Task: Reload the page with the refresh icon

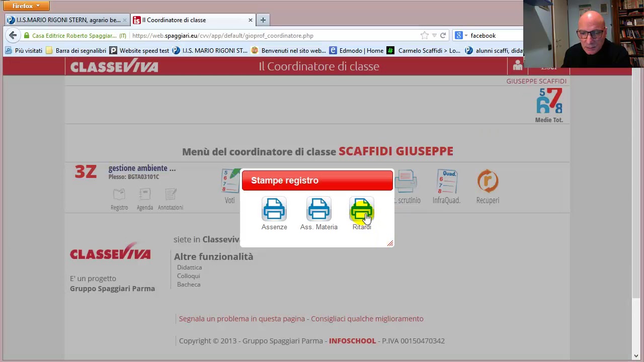Action: pos(443,35)
